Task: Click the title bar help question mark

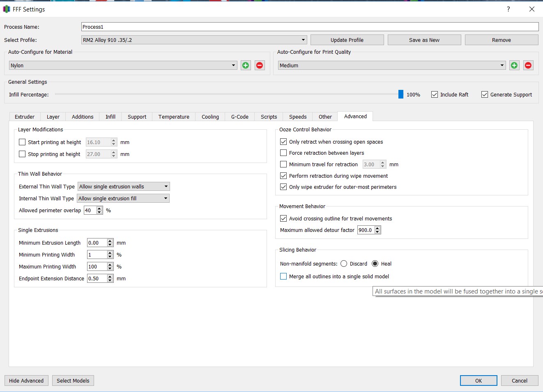Action: (508, 9)
